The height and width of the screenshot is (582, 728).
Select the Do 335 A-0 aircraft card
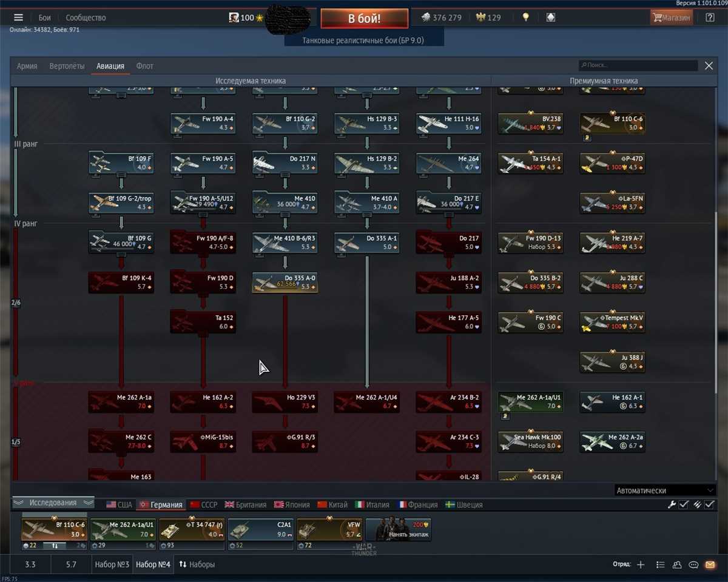pos(285,283)
